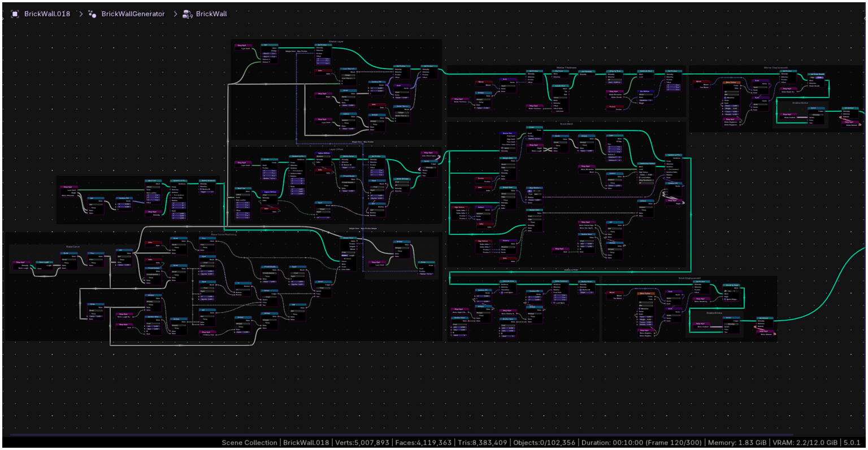Select the Enable Mortar frame label

800,103
